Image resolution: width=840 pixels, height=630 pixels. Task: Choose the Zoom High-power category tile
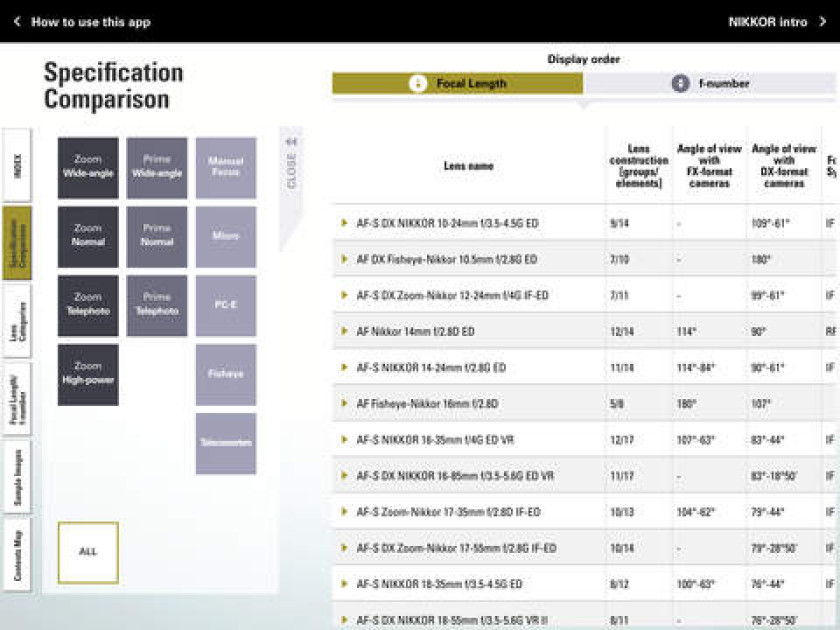[x=88, y=375]
